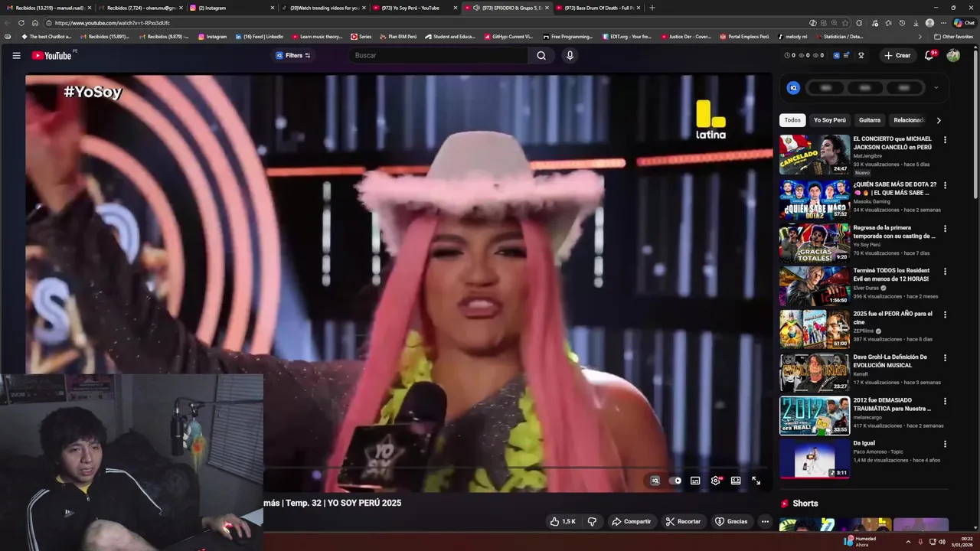Go to YouTube home via the logo

[51, 55]
